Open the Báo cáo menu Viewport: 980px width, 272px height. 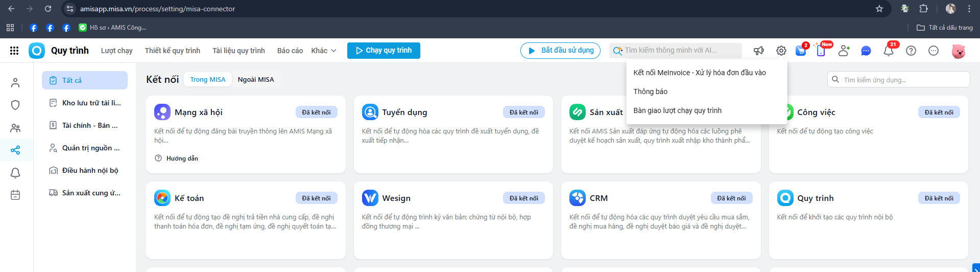point(290,51)
